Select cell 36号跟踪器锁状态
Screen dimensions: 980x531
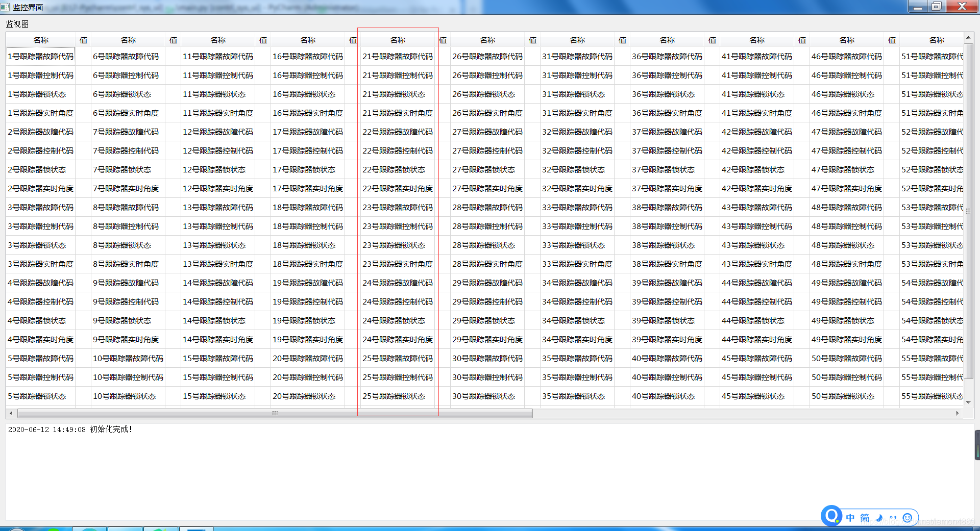667,94
